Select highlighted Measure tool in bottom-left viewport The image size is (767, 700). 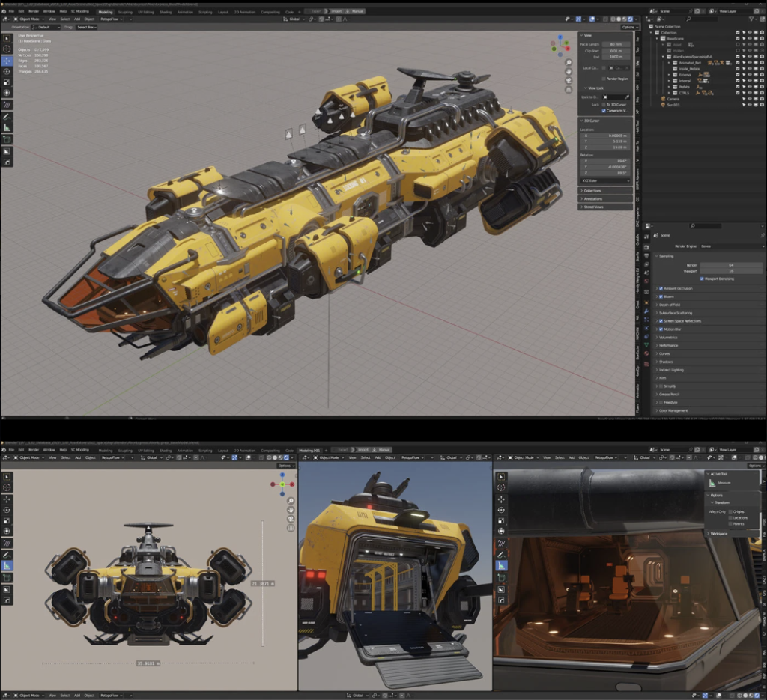coord(7,565)
